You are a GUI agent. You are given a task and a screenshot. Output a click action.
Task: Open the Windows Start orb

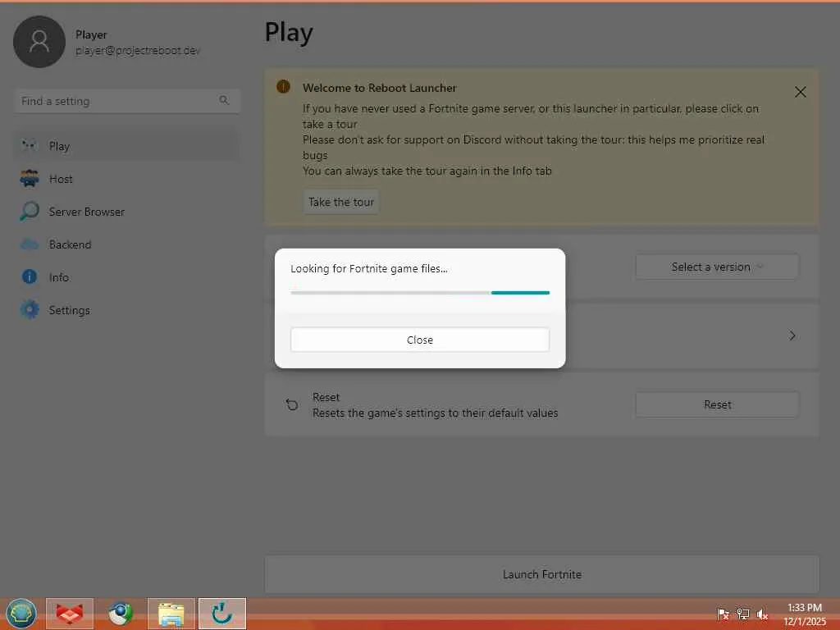tap(21, 614)
